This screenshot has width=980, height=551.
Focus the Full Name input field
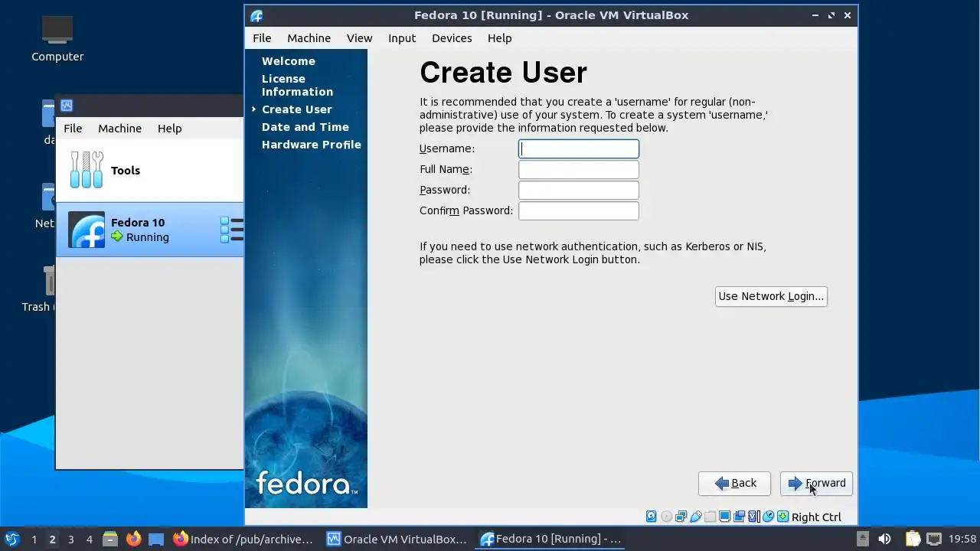(579, 169)
